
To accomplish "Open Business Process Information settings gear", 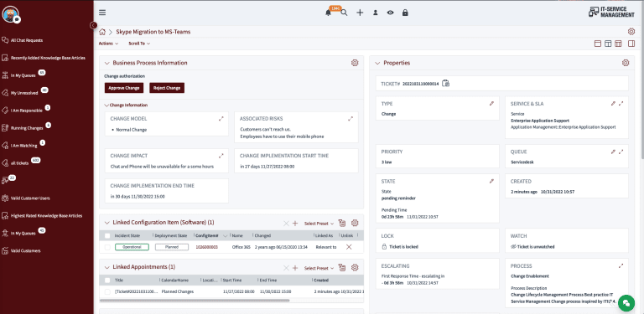I will point(355,63).
